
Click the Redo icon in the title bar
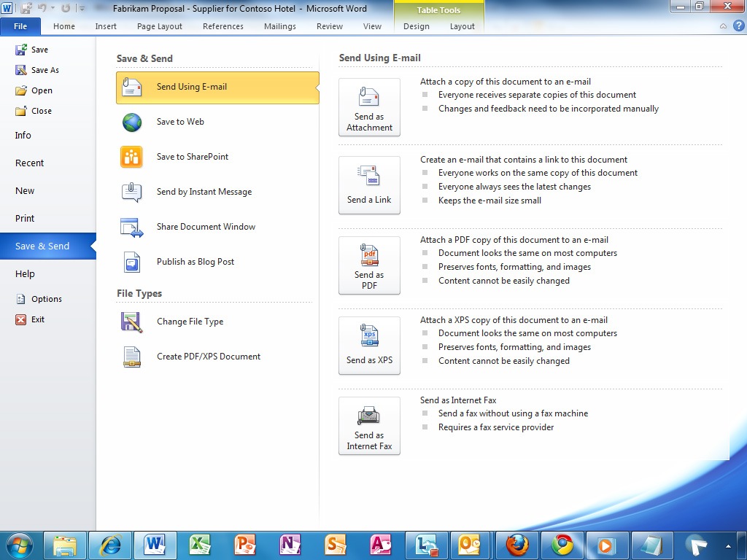click(x=66, y=8)
